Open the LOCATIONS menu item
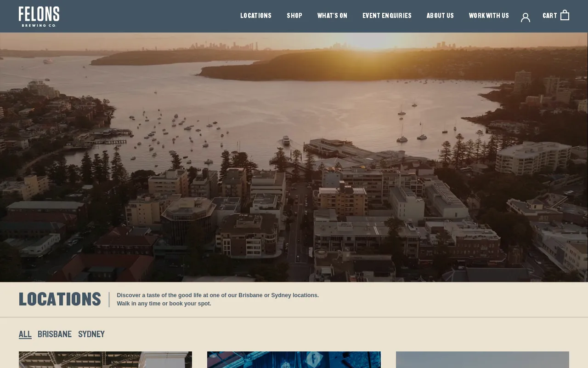Viewport: 588px width, 368px height. 256,16
